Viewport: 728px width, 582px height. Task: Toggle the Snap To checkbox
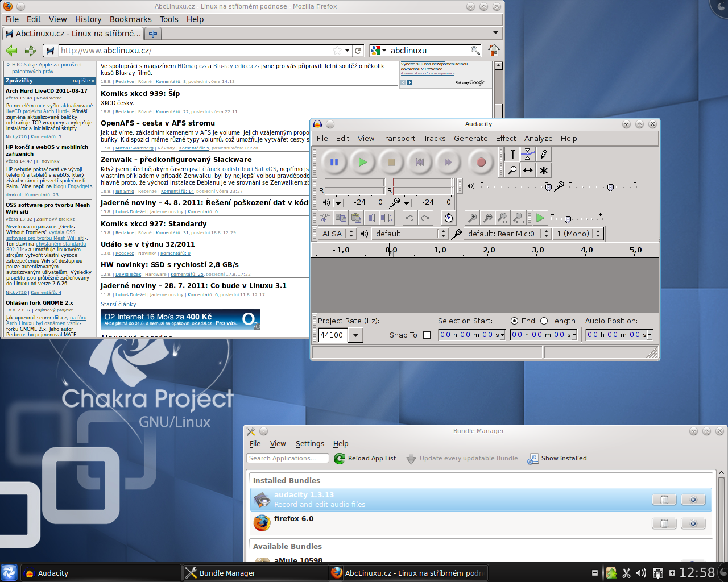coord(427,335)
